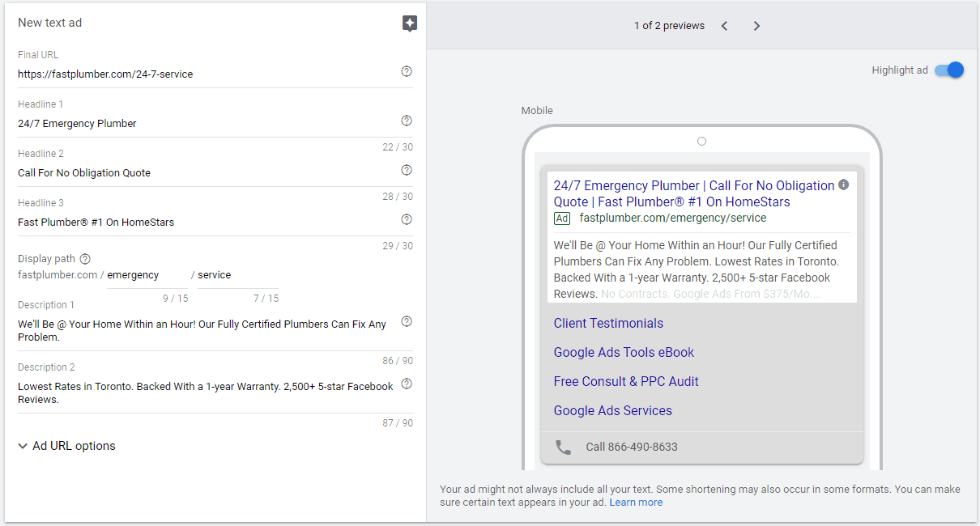Click the '87 / 90' character counter
Viewport: 980px width, 526px height.
click(x=398, y=423)
